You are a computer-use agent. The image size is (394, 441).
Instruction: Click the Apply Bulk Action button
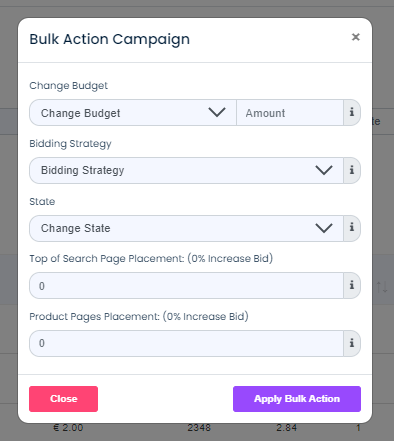pos(297,399)
